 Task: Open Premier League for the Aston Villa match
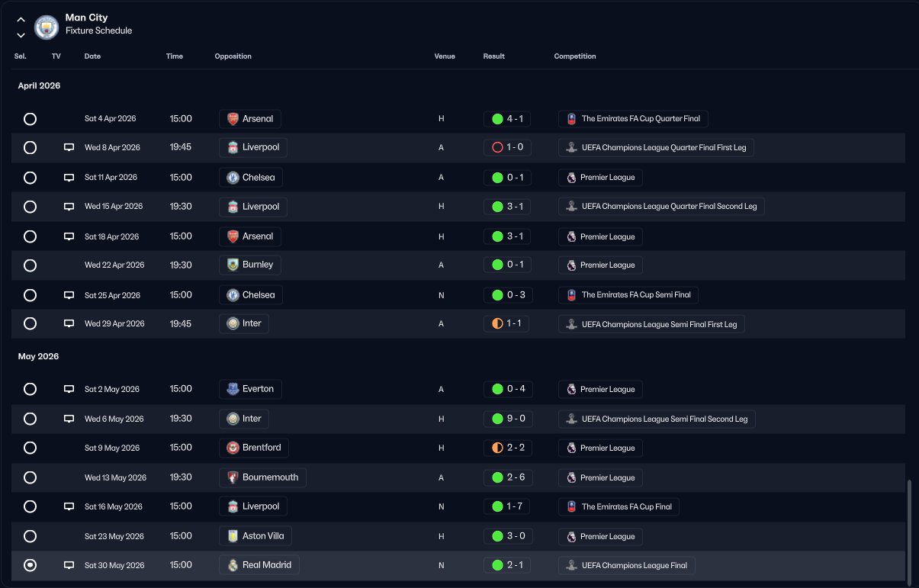click(600, 536)
